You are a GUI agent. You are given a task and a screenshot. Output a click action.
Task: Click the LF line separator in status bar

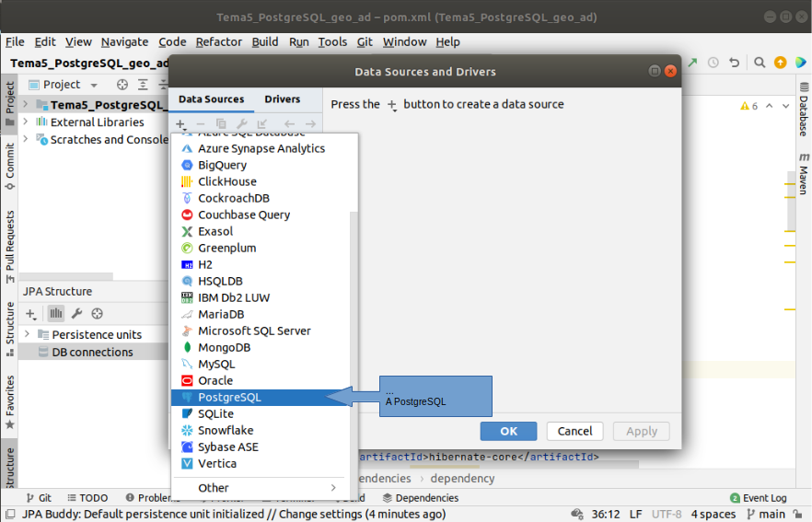635,515
